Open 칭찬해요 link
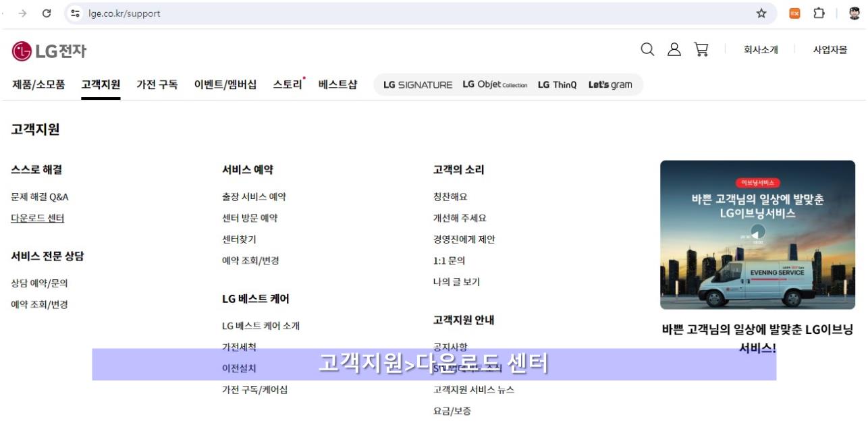 [x=450, y=197]
